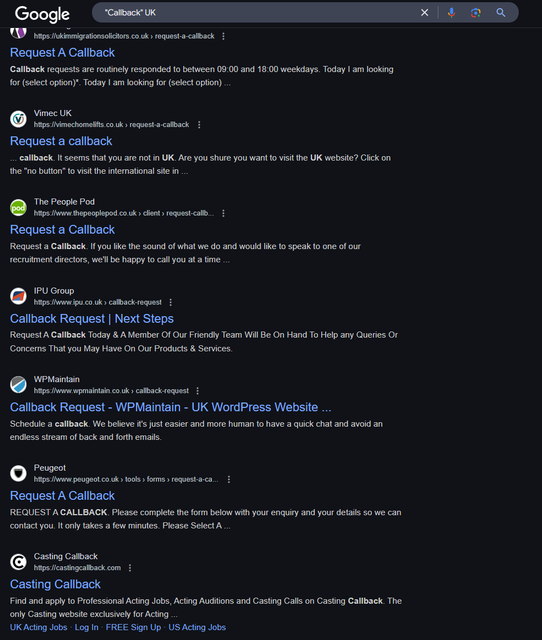Focus the Google search input field

pyautogui.click(x=257, y=13)
